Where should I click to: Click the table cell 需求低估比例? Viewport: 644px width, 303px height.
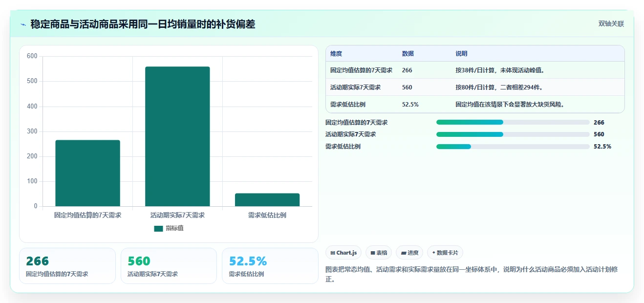pyautogui.click(x=348, y=105)
